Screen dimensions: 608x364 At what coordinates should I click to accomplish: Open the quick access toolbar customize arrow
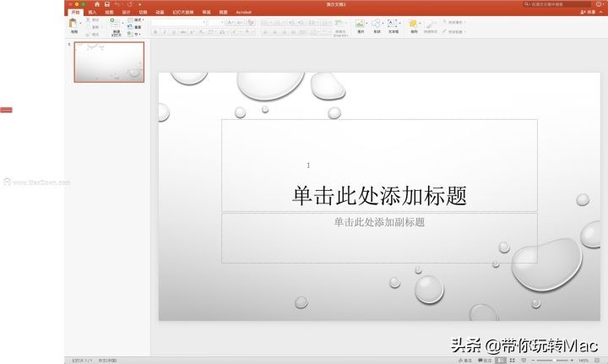[x=139, y=5]
